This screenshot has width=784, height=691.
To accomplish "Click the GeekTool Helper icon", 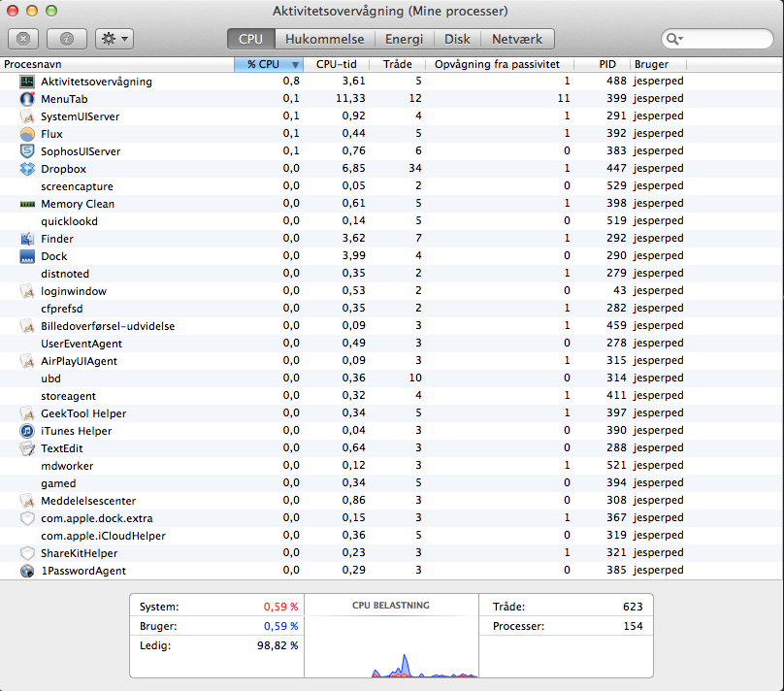I will coord(27,413).
